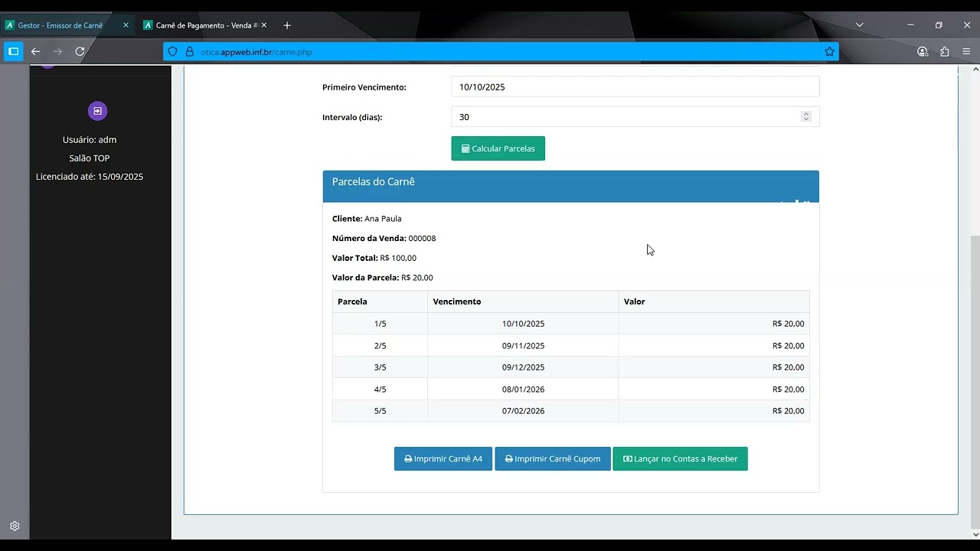This screenshot has width=980, height=551.
Task: Click Cliente: Ana Paula text
Action: pyautogui.click(x=367, y=219)
